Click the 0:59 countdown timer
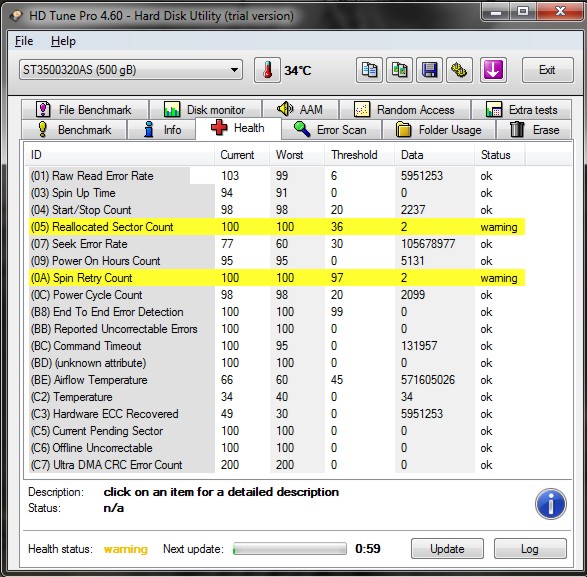Screen dimensions: 587x577 368,549
